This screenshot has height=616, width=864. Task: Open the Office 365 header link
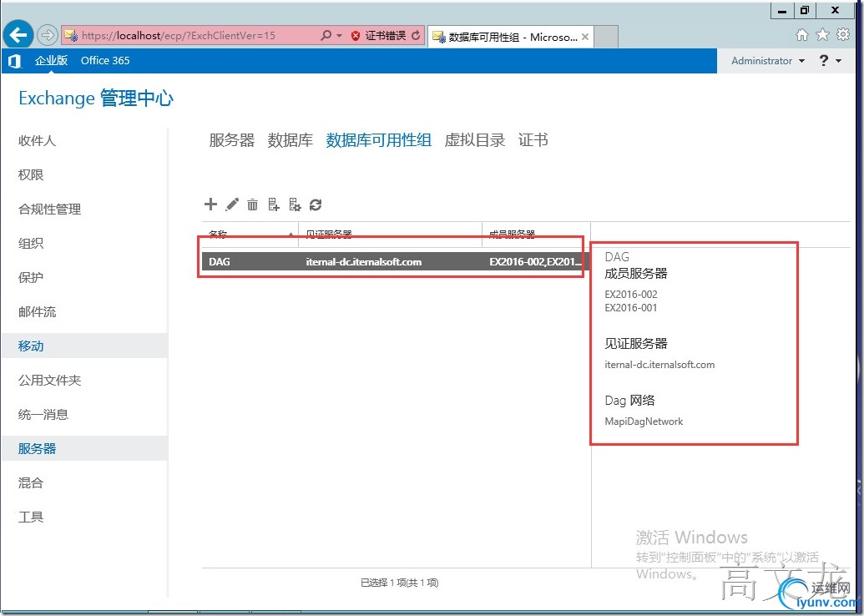click(105, 61)
